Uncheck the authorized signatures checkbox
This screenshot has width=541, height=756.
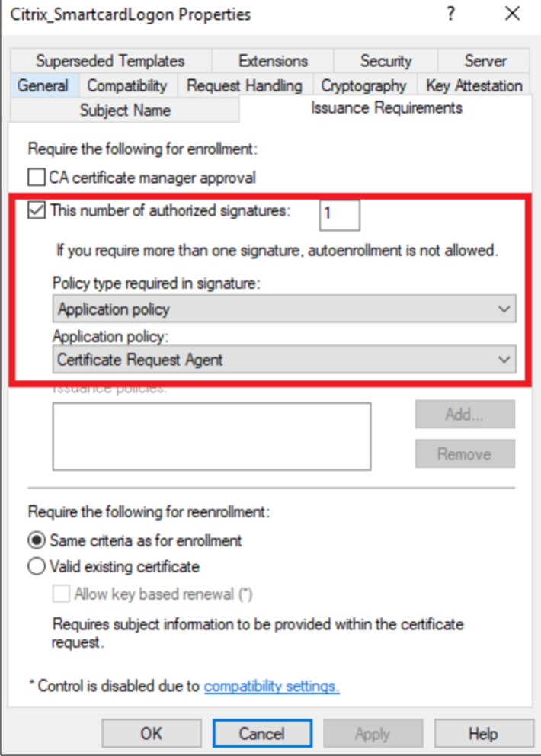click(37, 211)
